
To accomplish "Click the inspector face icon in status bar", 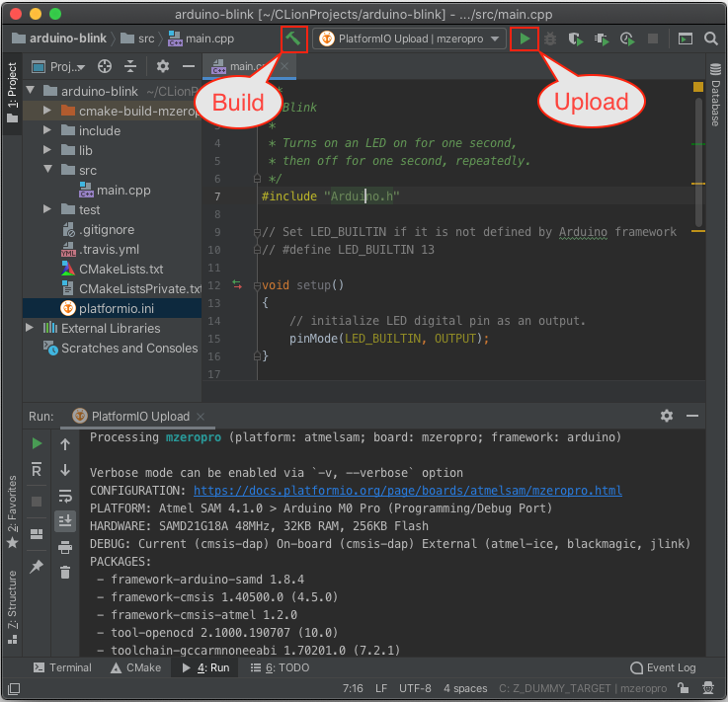I will [x=708, y=687].
